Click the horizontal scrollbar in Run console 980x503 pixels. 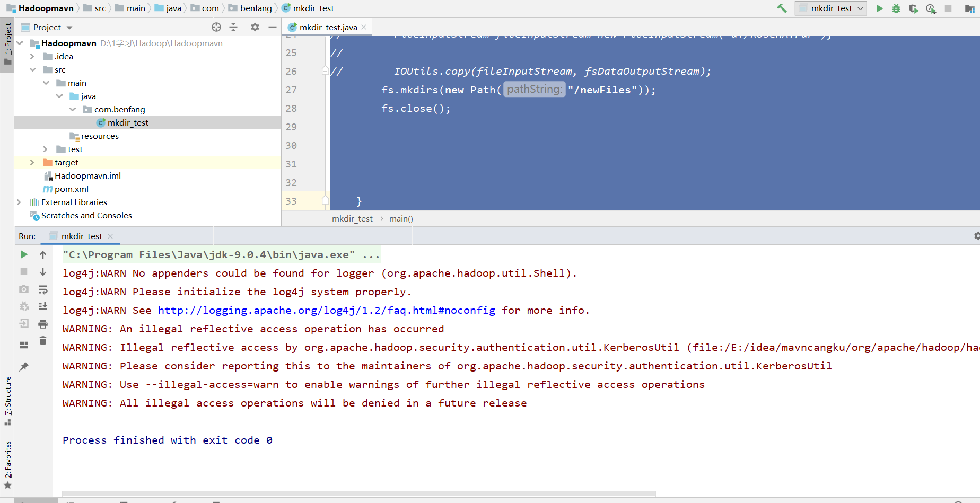(359, 493)
